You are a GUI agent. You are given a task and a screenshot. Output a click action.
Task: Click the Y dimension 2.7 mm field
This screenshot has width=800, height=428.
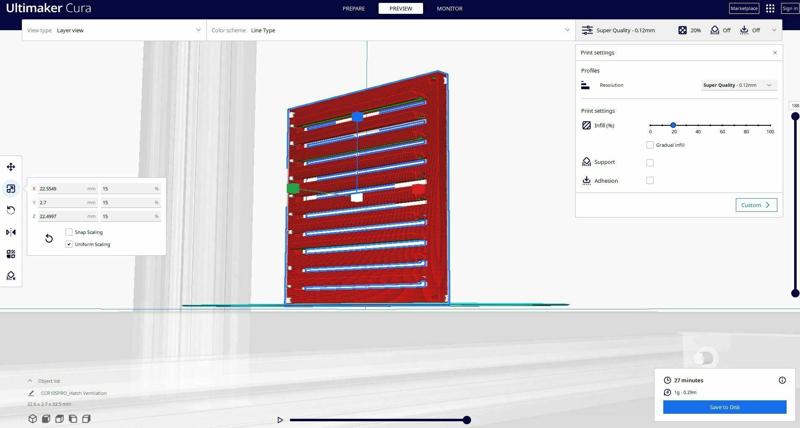[67, 203]
